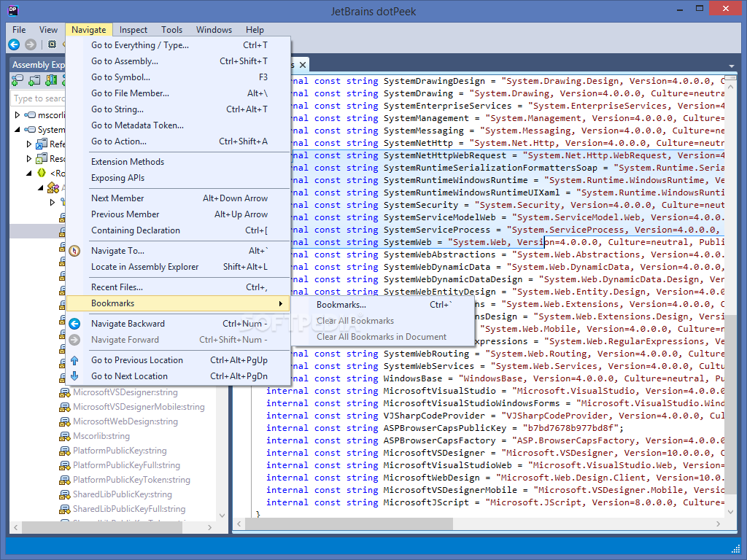Expand the Resources folder node
Screen dimensions: 747x560
tap(29, 158)
